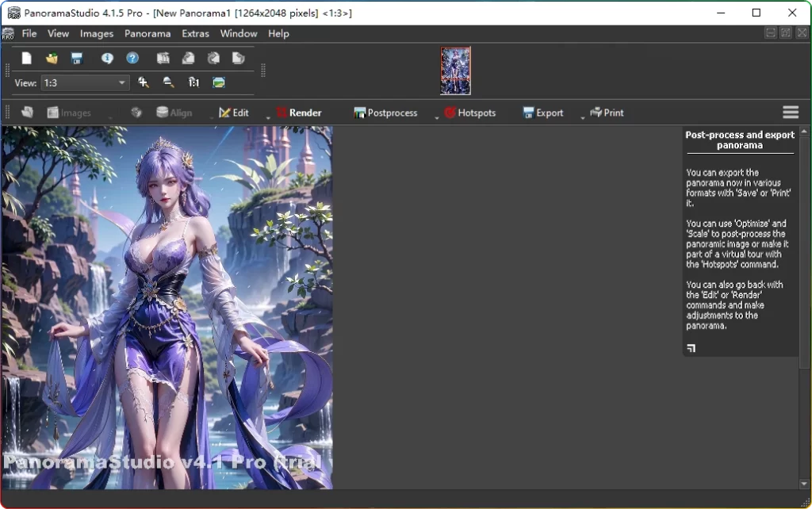Set view to 1:1 actual size
812x509 pixels.
coord(193,82)
